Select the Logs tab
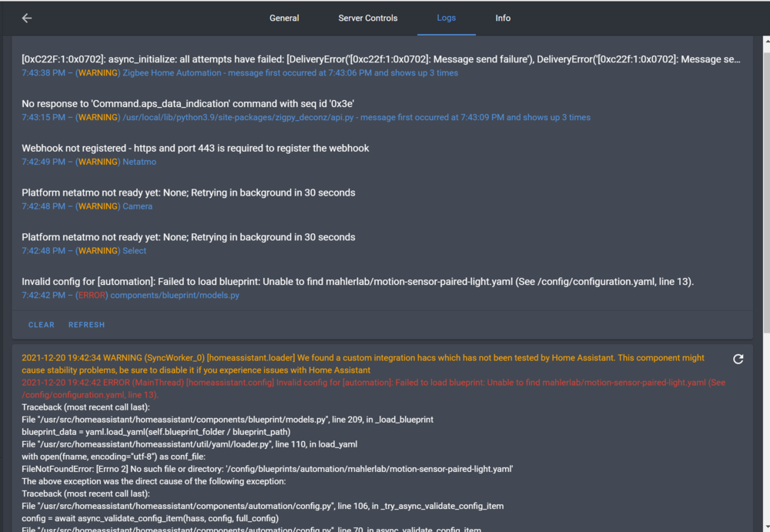This screenshot has height=532, width=770. pyautogui.click(x=446, y=18)
